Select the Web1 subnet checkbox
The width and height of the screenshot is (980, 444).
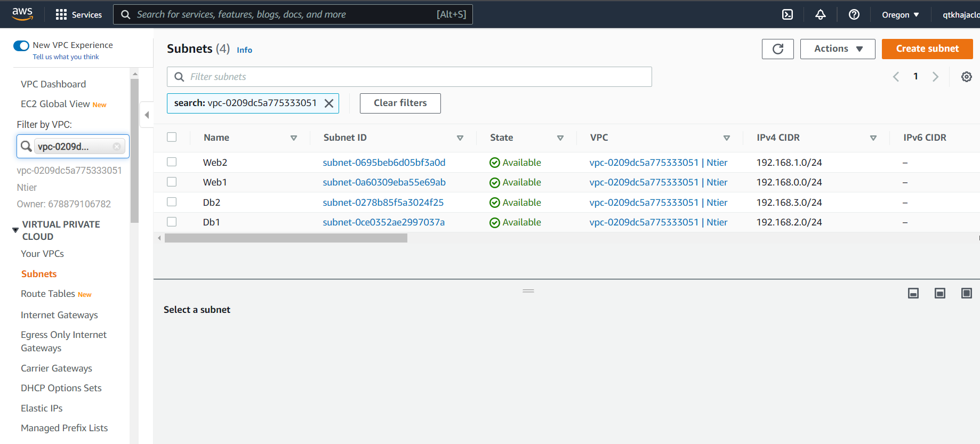tap(172, 182)
